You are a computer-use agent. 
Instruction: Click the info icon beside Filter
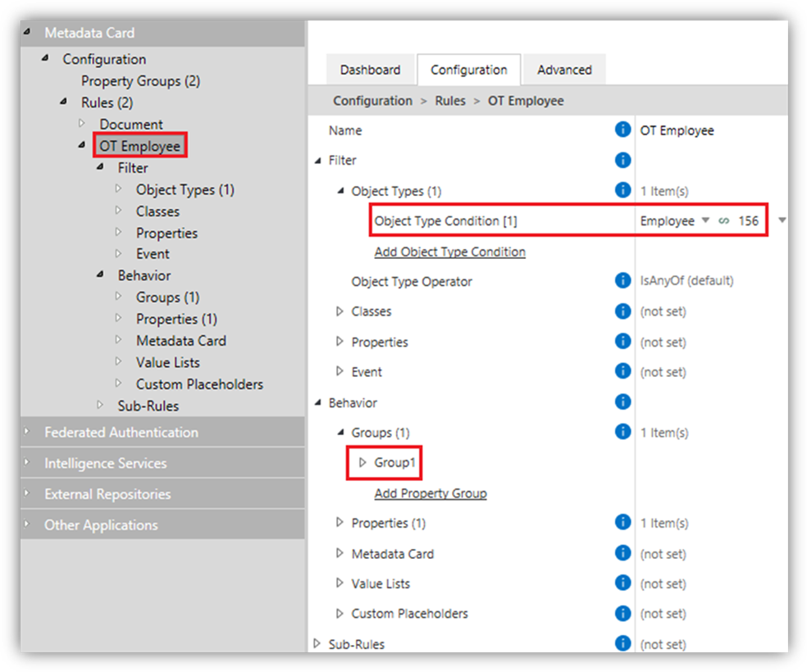[623, 160]
